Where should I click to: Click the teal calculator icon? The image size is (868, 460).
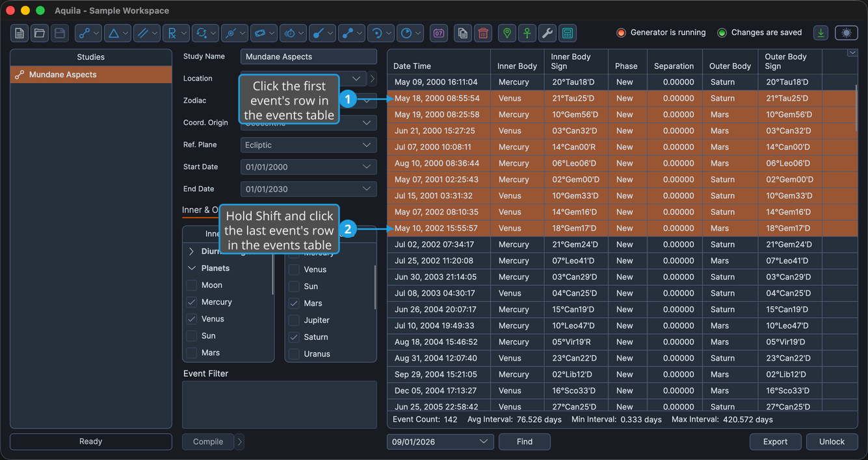pyautogui.click(x=568, y=33)
